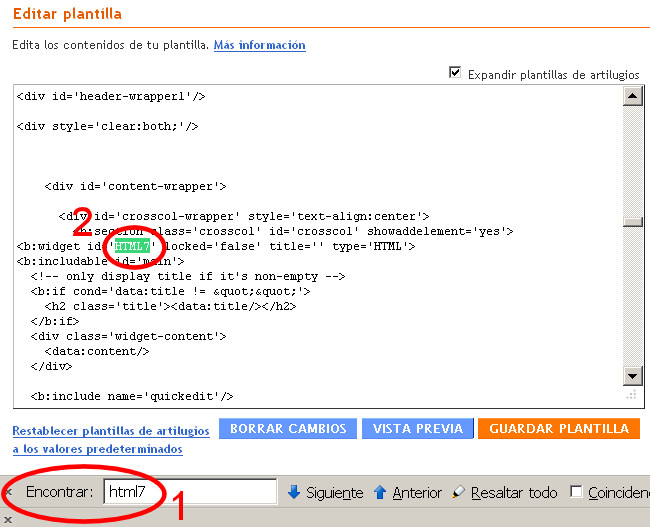Click Restablecer plantillas de artilugios link
Viewport: 650px width, 527px height.
[111, 430]
